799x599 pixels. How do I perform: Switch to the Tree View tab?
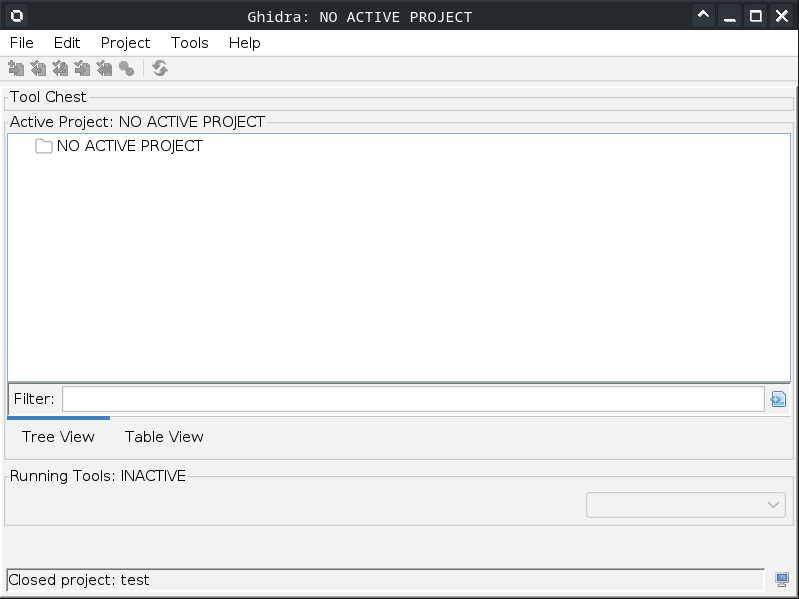[x=58, y=437]
